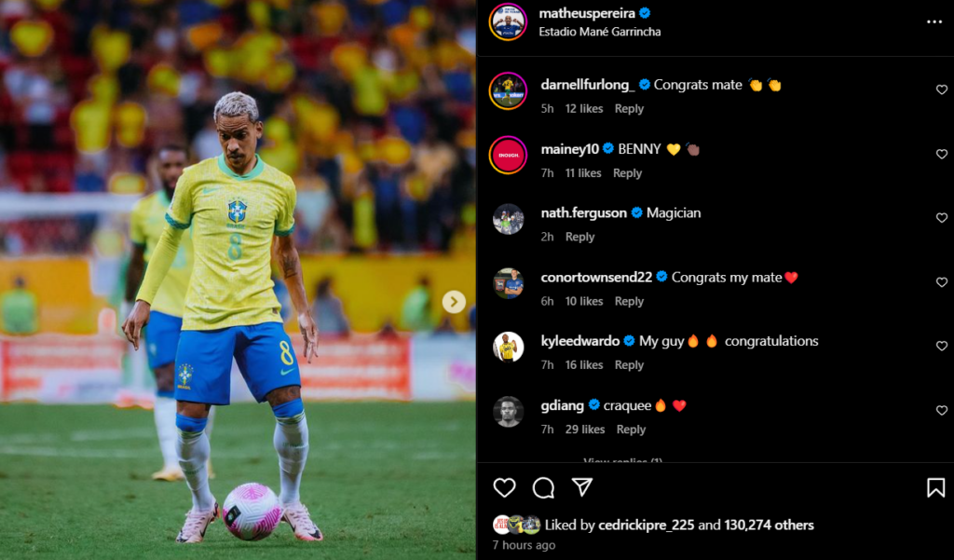Expand View replies under gdiang's comment
Image resolution: width=954 pixels, height=560 pixels.
622,460
